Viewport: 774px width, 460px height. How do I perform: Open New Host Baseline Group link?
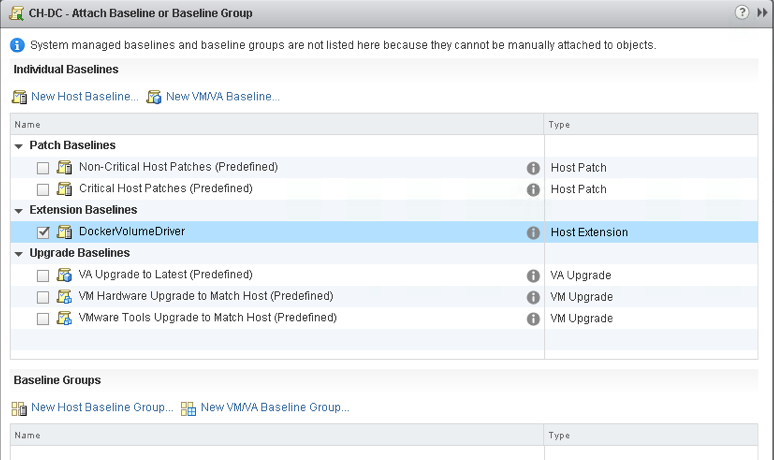pos(101,408)
